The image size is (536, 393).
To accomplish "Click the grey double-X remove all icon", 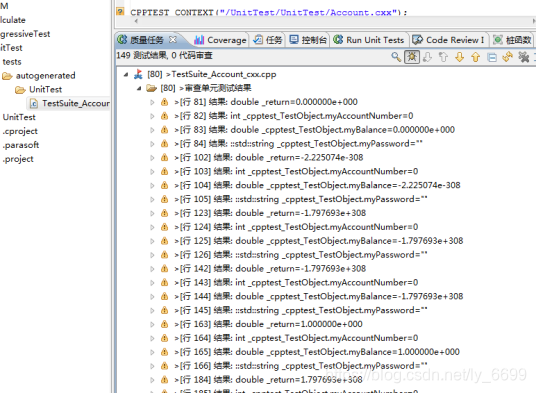I will coord(524,57).
